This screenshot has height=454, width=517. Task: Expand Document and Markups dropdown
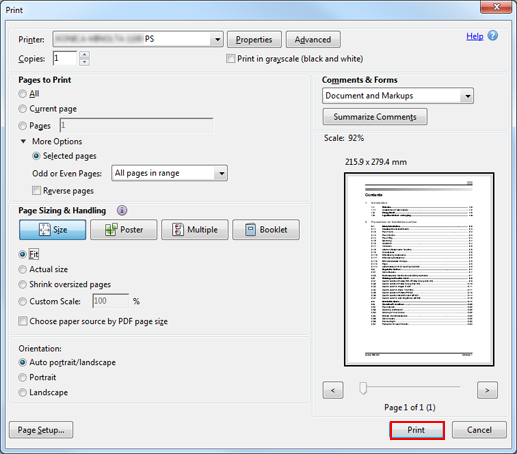[398, 96]
